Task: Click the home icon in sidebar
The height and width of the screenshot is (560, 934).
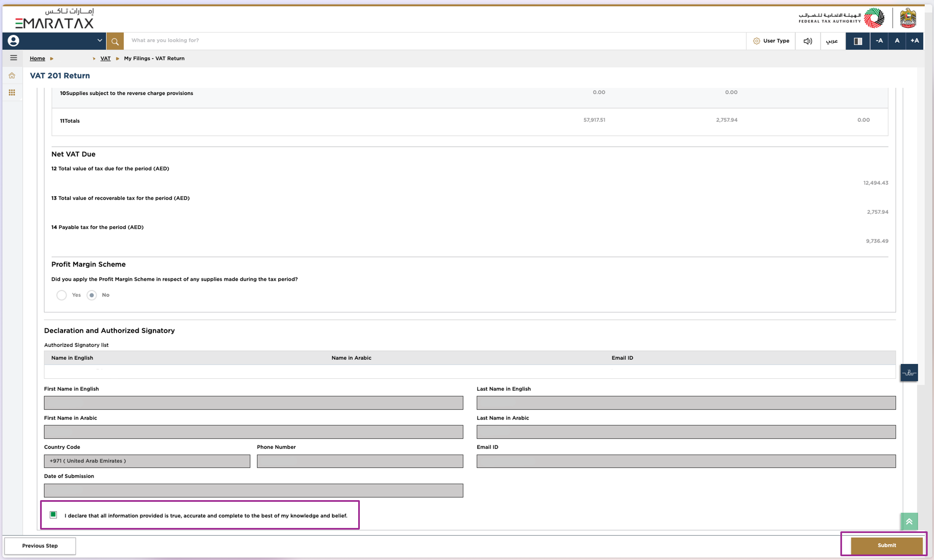Action: [12, 75]
